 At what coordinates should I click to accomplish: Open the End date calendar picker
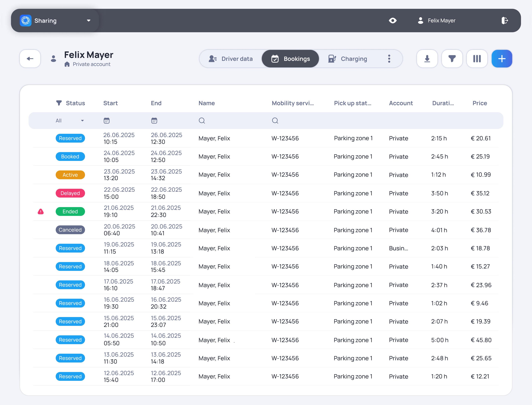(x=154, y=121)
